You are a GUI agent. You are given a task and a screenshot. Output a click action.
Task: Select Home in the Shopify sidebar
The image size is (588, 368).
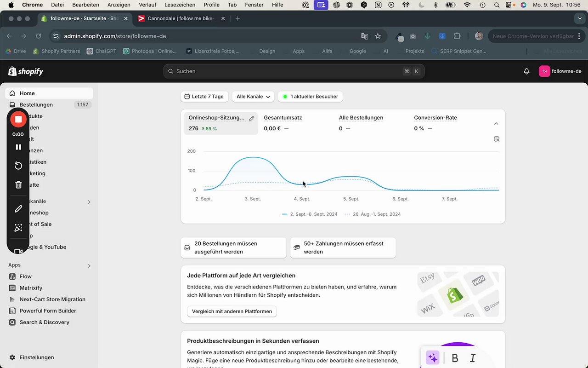point(49,93)
